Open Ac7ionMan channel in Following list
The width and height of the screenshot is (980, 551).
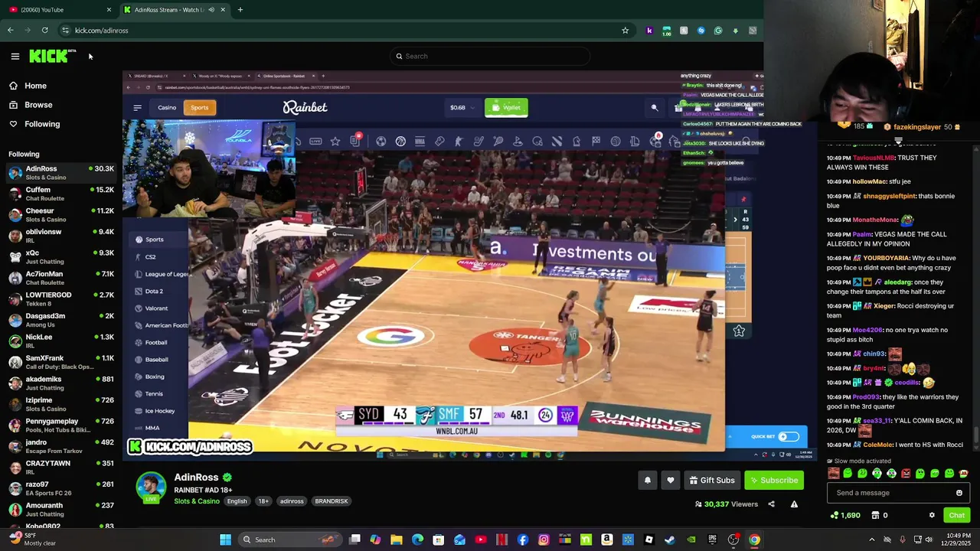point(61,278)
